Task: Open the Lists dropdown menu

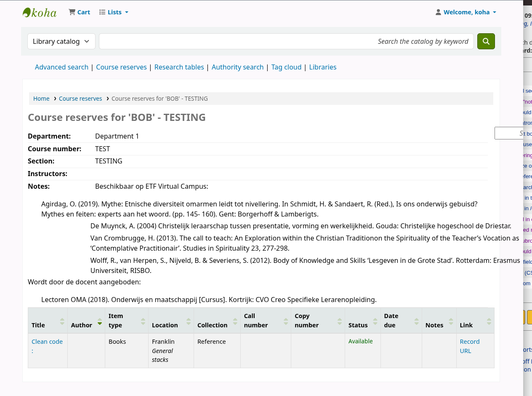Action: (114, 13)
